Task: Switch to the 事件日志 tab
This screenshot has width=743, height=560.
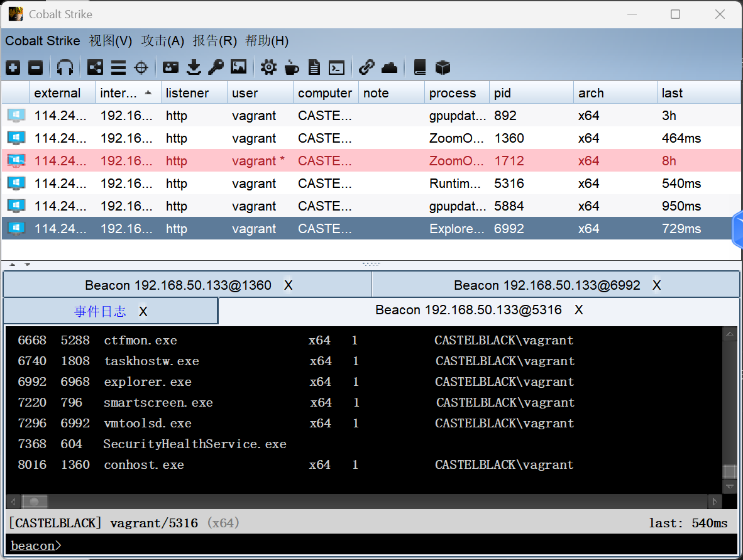Action: point(100,311)
